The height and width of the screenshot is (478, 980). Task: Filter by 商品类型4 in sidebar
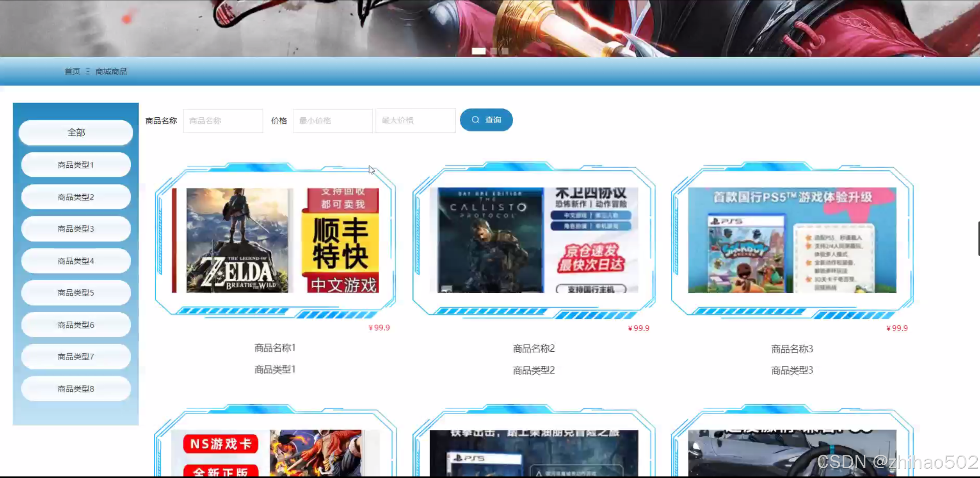coord(76,261)
